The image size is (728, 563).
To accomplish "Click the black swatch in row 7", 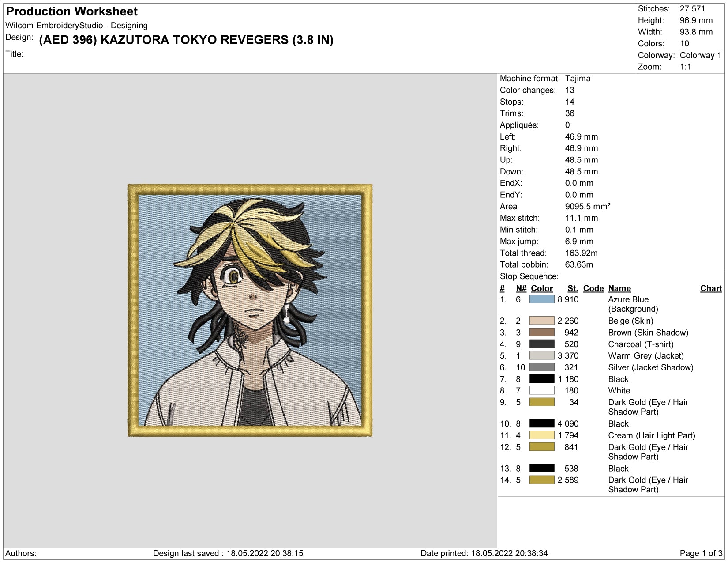I will (x=542, y=379).
